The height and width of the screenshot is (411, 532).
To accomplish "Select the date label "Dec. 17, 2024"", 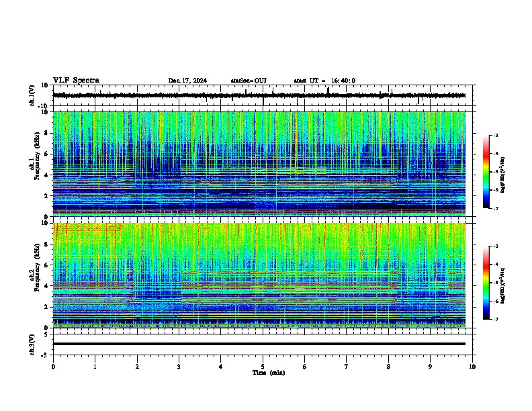I will point(187,81).
